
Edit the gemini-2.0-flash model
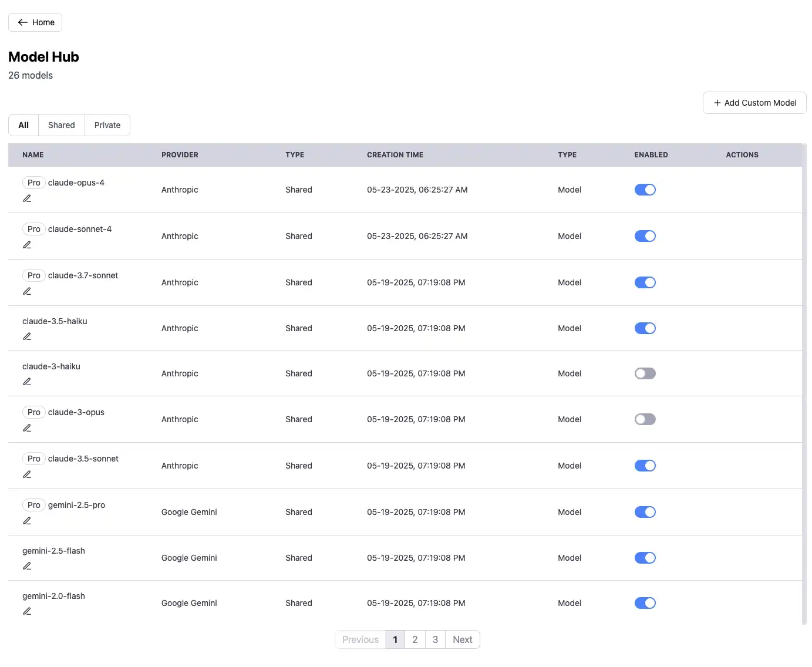click(27, 611)
